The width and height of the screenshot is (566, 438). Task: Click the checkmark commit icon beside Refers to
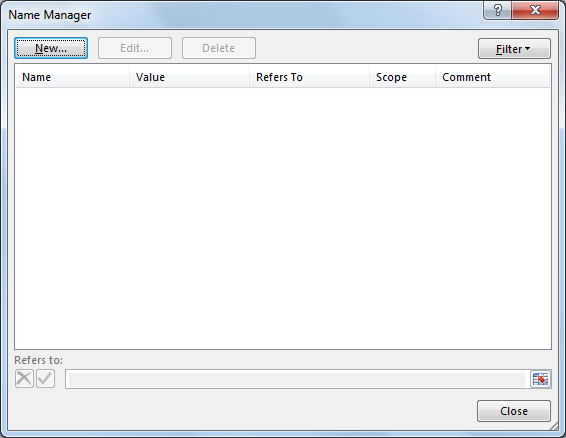pos(45,378)
